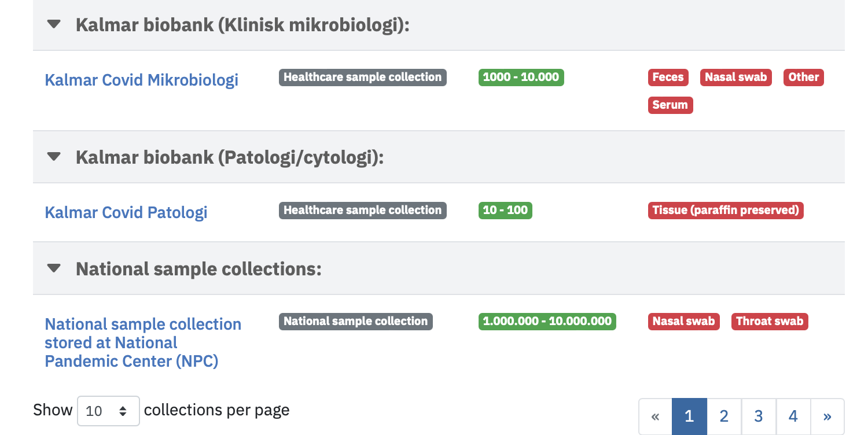Open the collections per page dropdown
Viewport: 868px width, 435px height.
108,411
